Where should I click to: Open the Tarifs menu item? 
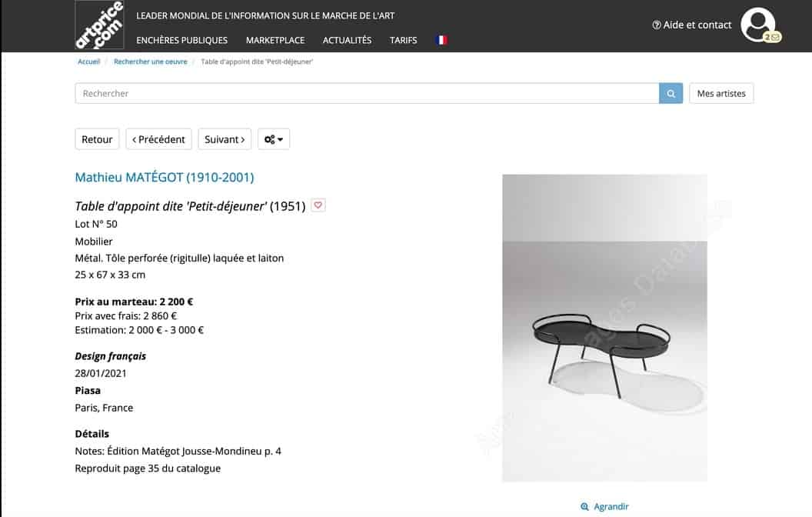404,40
